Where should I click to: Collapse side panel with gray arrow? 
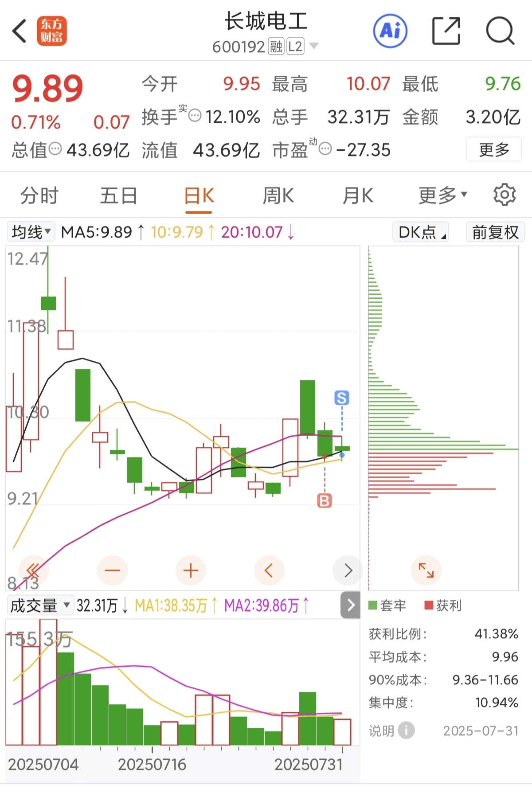(x=350, y=605)
